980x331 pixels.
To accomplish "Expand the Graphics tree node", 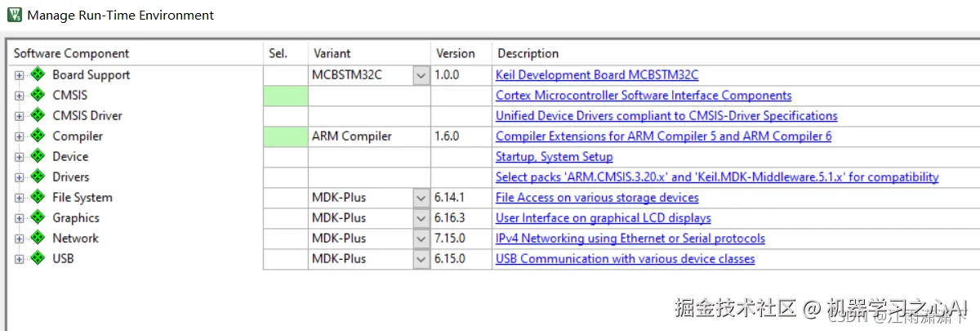I will [19, 218].
